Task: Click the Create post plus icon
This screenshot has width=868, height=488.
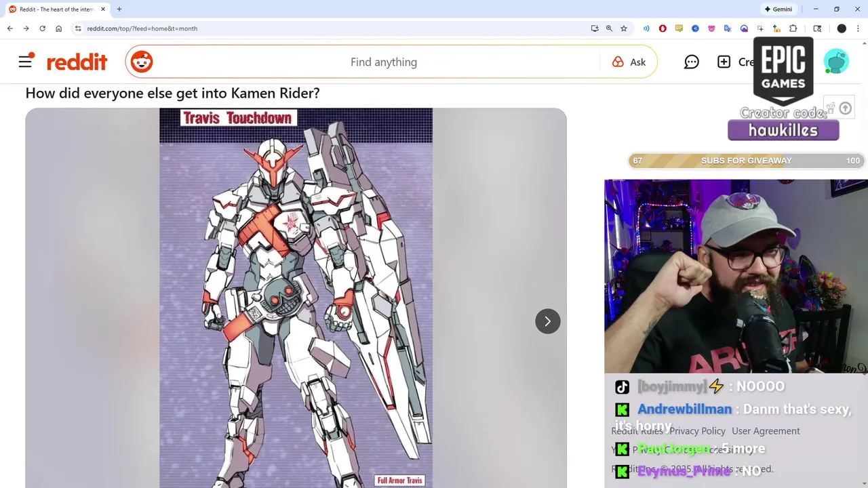Action: click(x=724, y=62)
